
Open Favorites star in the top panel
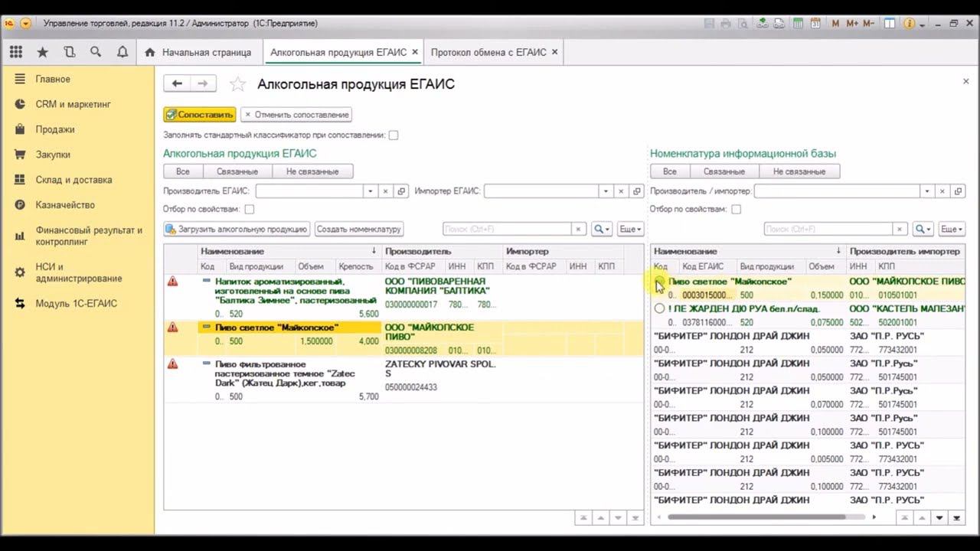[43, 52]
